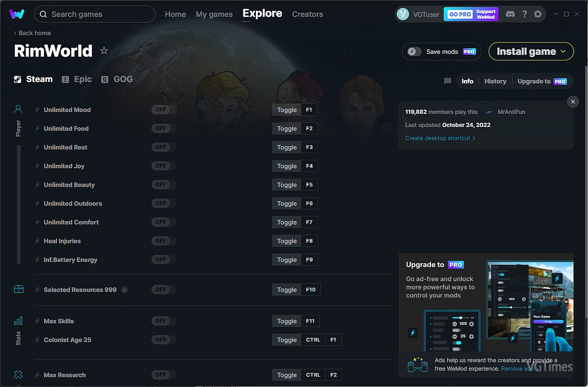Click Toggle button for Max Research
Screen dimensions: 588x387
(x=287, y=375)
